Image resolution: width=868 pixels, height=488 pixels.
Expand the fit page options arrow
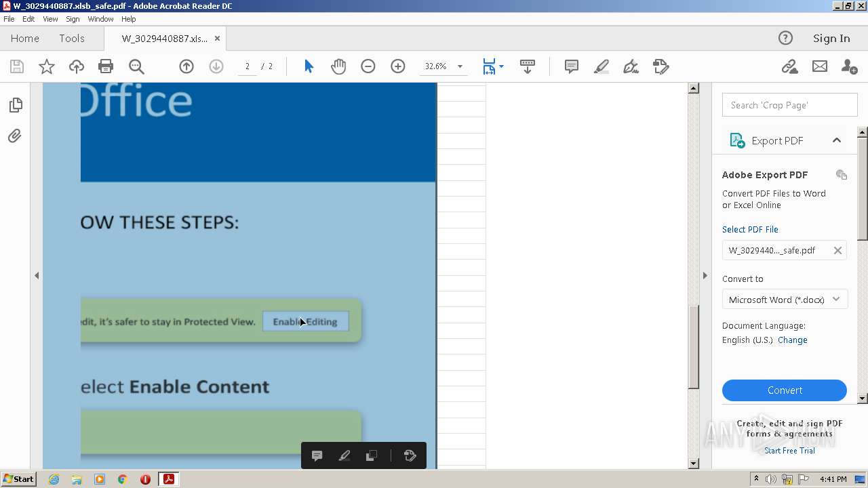pyautogui.click(x=501, y=66)
